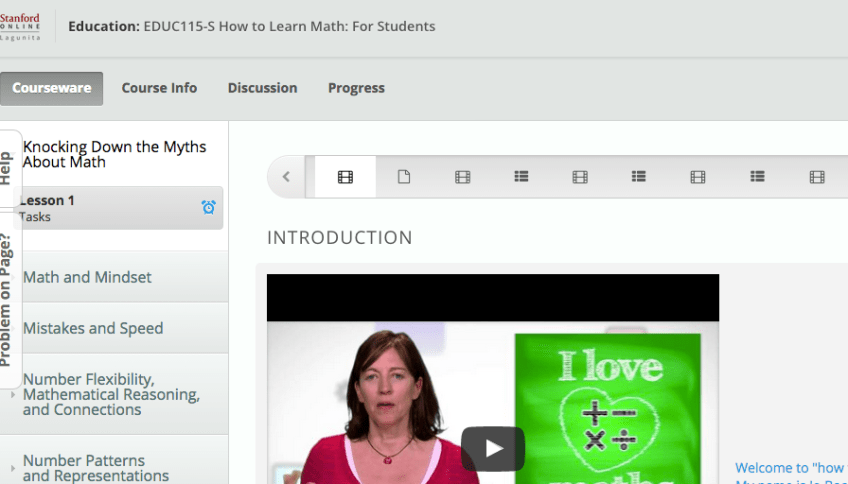848x484 pixels.
Task: Go to the Progress tab
Action: (356, 88)
